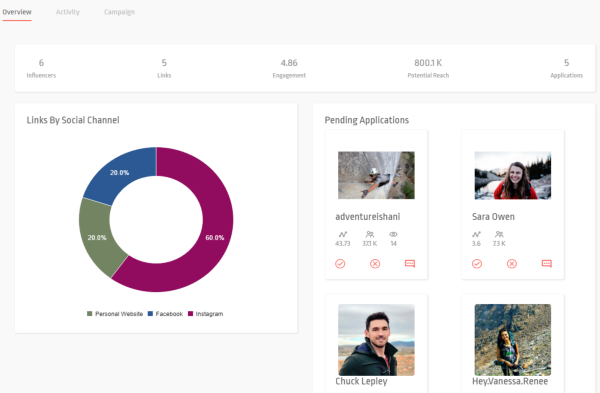Screen dimensions: 600x393
Task: Open the message icon on Sara Owen's card
Action: (x=547, y=264)
